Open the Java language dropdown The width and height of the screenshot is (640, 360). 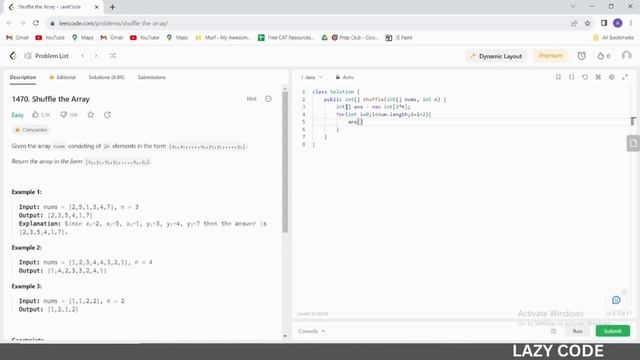tap(311, 77)
